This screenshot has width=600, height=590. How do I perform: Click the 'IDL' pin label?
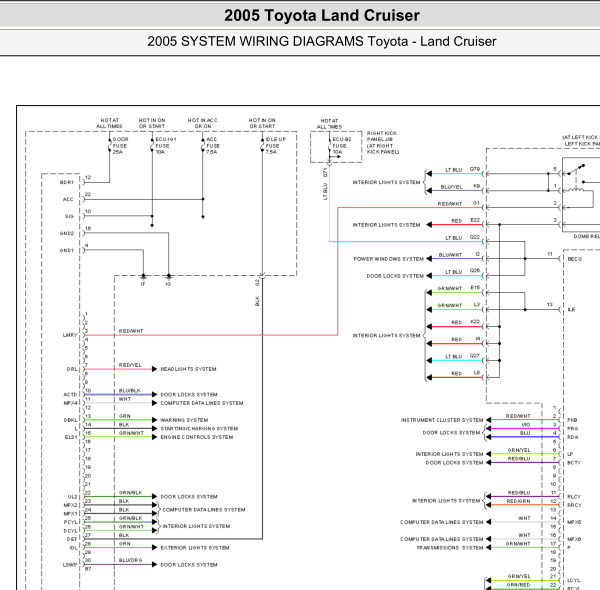73,548
